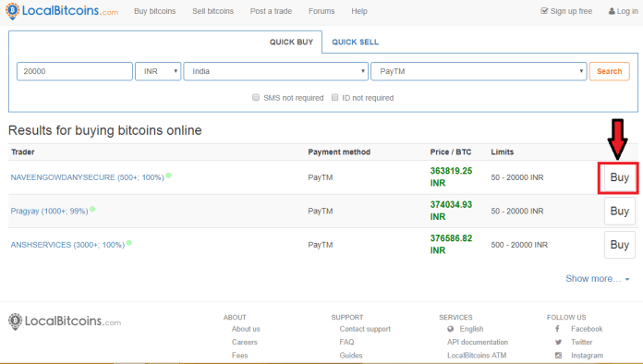Viewport: 643px width, 364px height.
Task: Click the amount field showing 20000
Action: tap(75, 71)
